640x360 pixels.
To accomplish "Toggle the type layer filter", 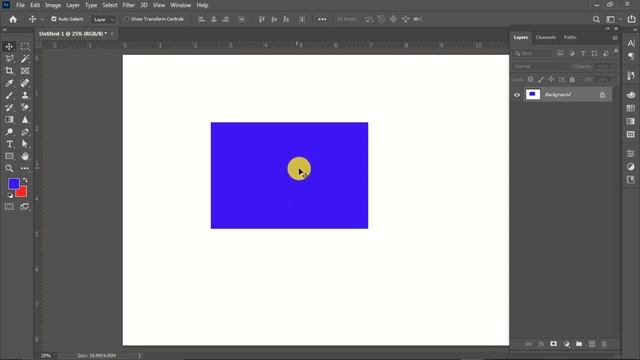I will 583,53.
